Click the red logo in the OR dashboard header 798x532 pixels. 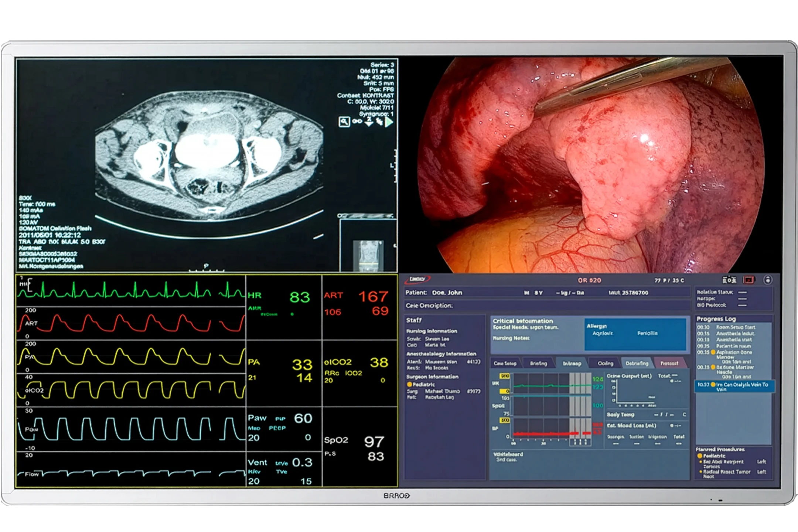coord(417,279)
